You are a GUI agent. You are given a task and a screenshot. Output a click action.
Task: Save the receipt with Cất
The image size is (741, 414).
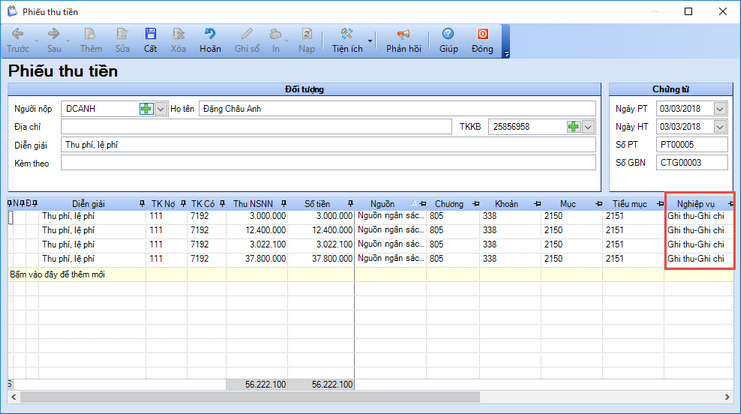[150, 40]
